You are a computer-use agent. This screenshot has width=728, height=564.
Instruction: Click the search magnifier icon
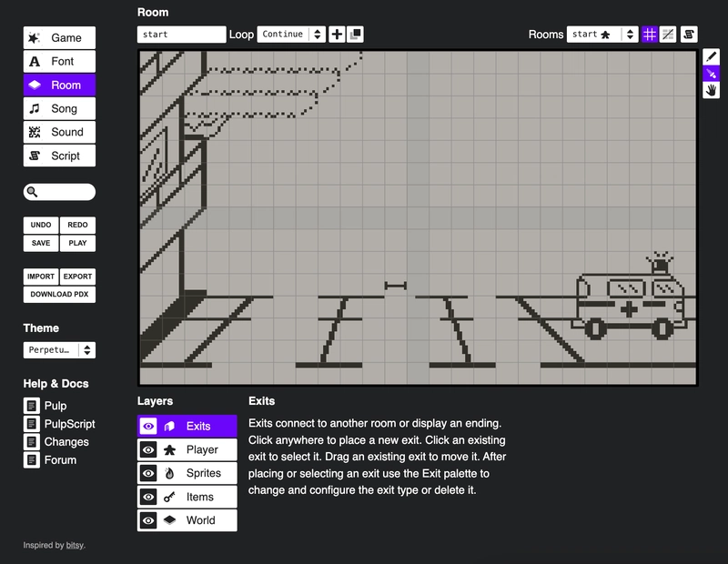pos(32,192)
